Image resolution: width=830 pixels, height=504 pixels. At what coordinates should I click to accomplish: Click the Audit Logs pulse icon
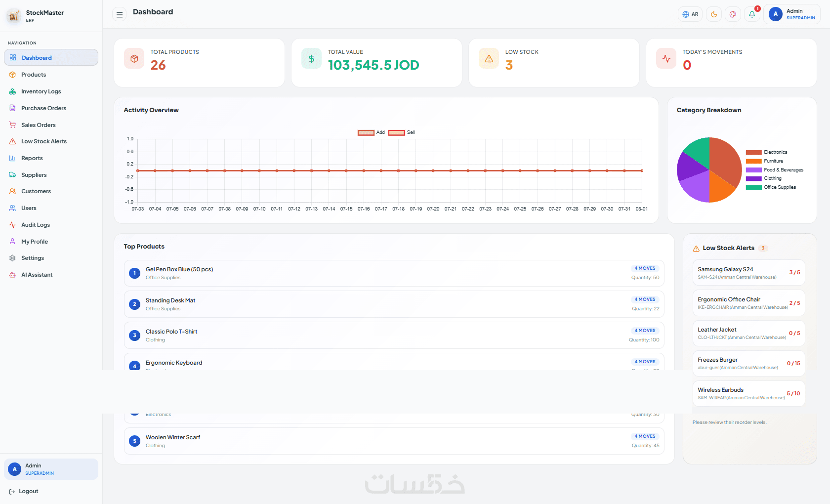coord(12,225)
